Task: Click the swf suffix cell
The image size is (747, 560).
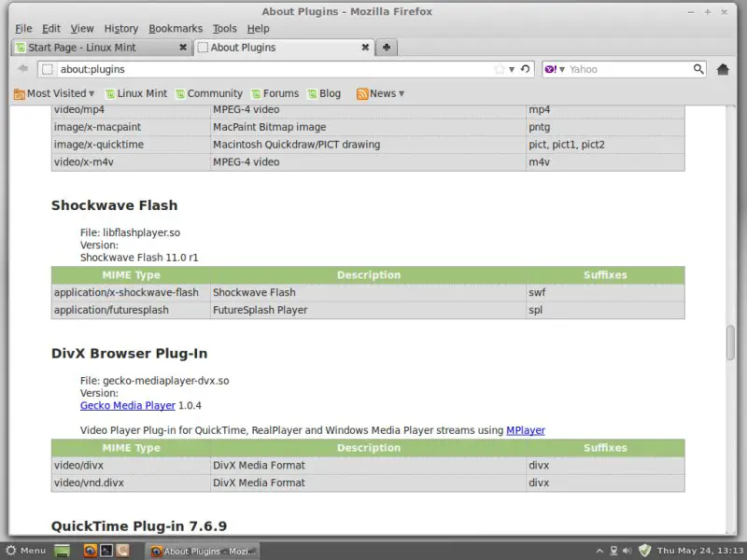Action: point(605,292)
